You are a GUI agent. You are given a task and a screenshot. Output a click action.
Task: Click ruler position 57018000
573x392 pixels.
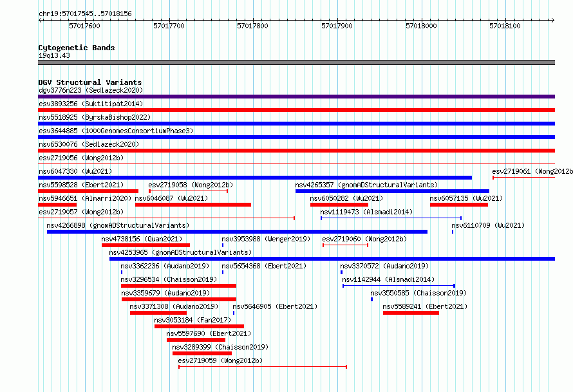click(x=421, y=26)
